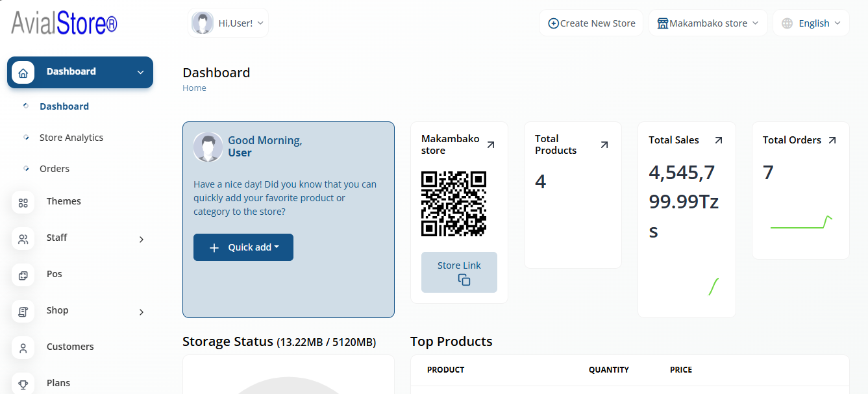
Task: Open Themes in sidebar
Action: coord(64,201)
